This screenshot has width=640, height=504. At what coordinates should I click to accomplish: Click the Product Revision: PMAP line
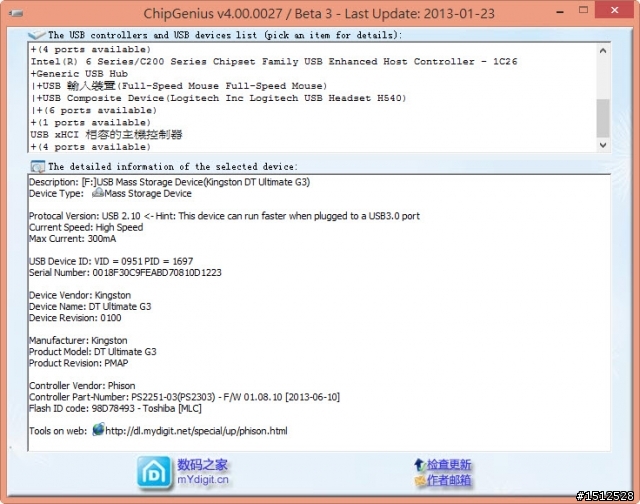(x=79, y=363)
